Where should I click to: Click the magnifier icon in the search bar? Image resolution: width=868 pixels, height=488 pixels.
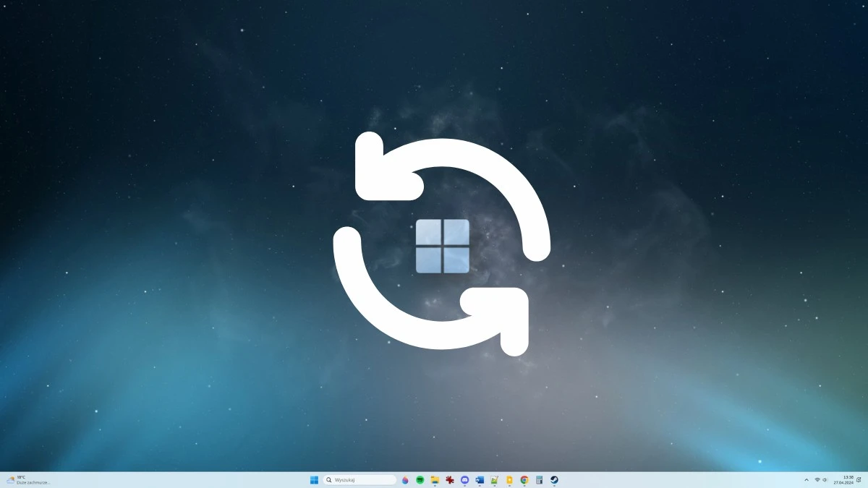tap(329, 480)
